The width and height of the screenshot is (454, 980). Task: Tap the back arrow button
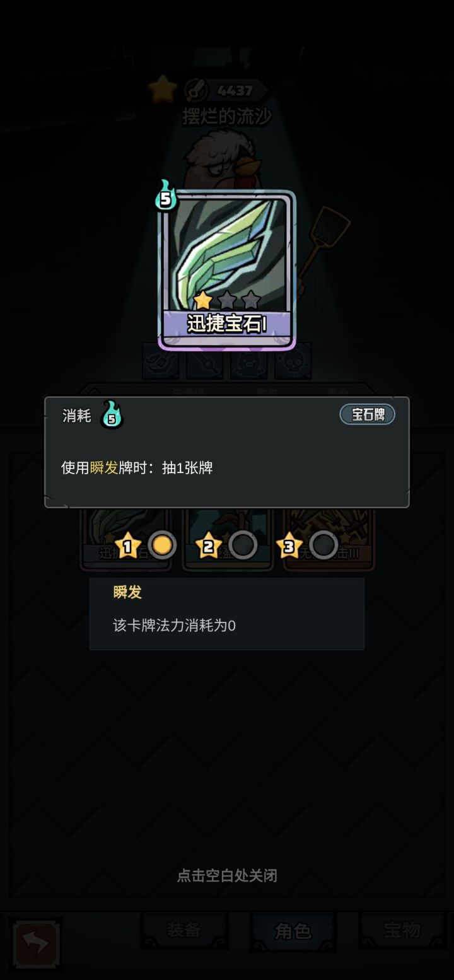(36, 944)
